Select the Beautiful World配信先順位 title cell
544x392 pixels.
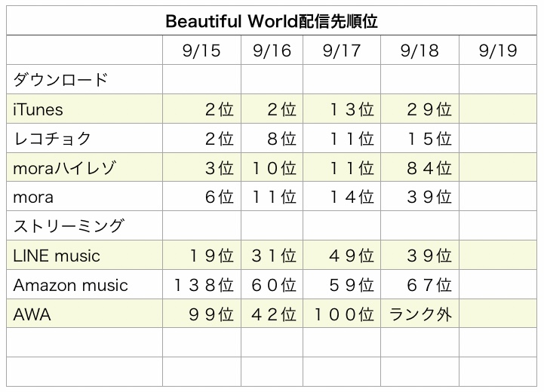[x=272, y=20]
